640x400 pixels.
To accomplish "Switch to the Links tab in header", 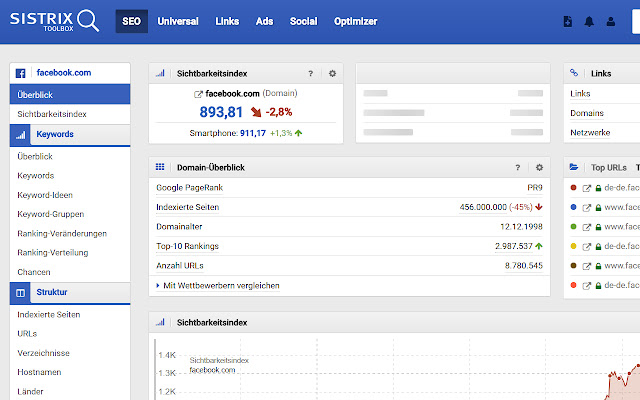I will tap(227, 21).
